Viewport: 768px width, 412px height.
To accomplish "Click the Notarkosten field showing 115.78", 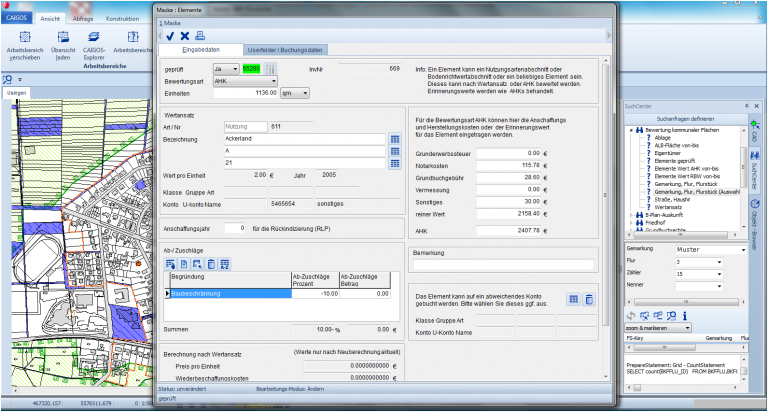I will (509, 166).
